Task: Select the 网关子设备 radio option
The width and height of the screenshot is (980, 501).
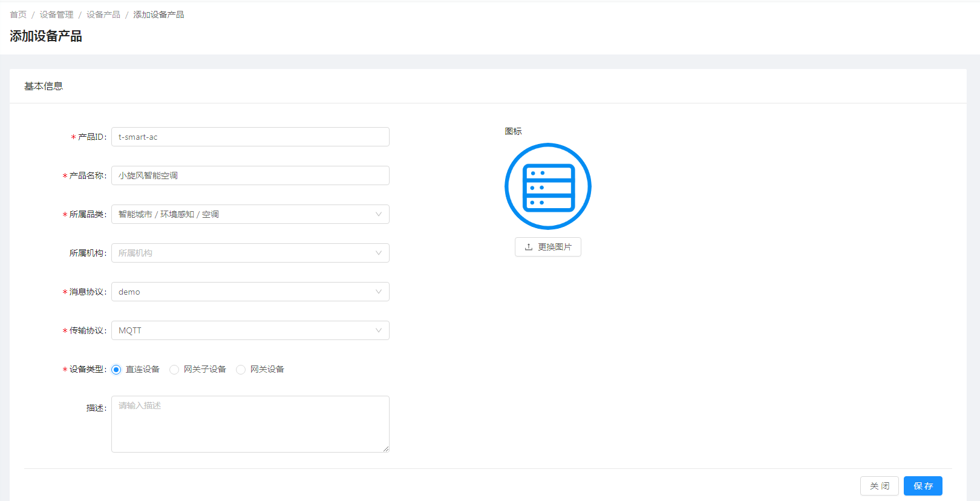Action: point(174,370)
